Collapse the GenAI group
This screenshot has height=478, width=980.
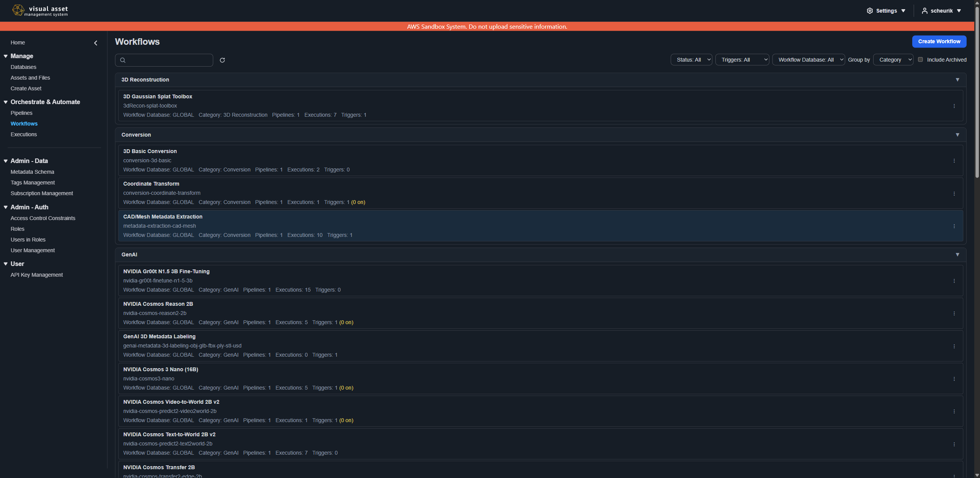(957, 254)
